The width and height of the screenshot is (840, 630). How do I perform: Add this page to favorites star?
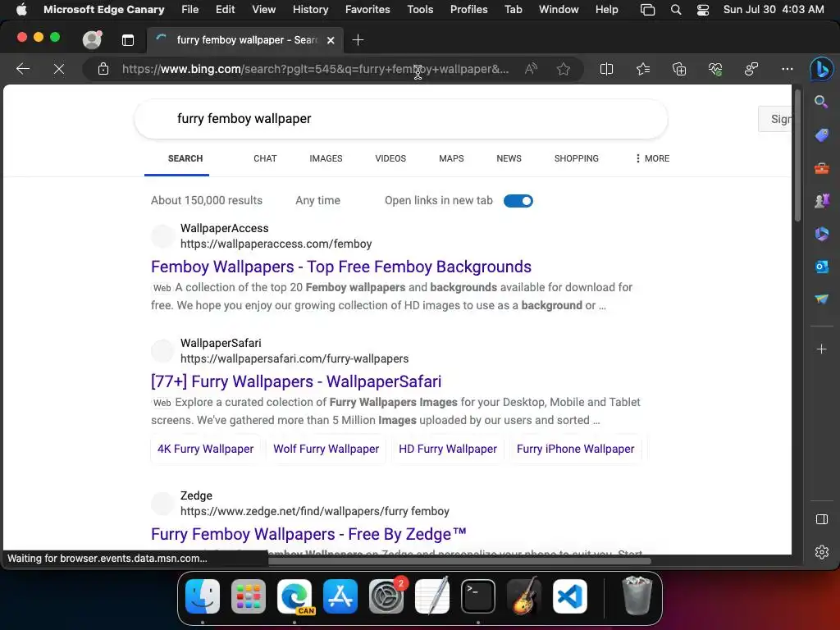[563, 69]
